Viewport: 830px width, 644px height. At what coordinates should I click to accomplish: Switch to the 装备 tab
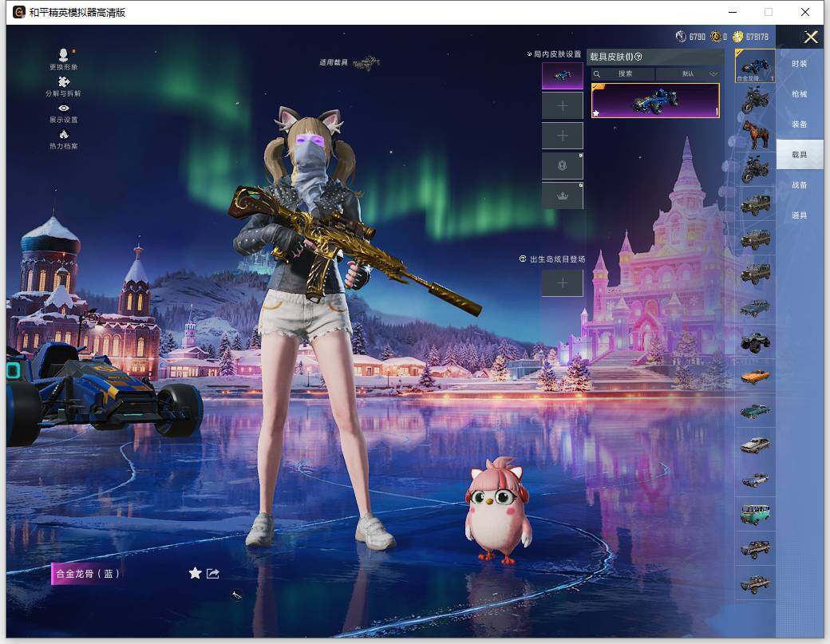800,124
